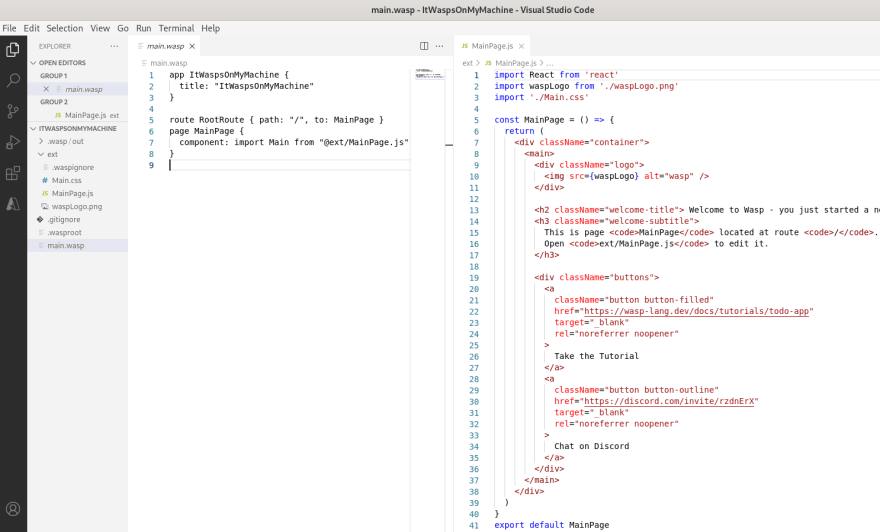This screenshot has width=880, height=532.
Task: Open the Terminal menu
Action: (176, 28)
